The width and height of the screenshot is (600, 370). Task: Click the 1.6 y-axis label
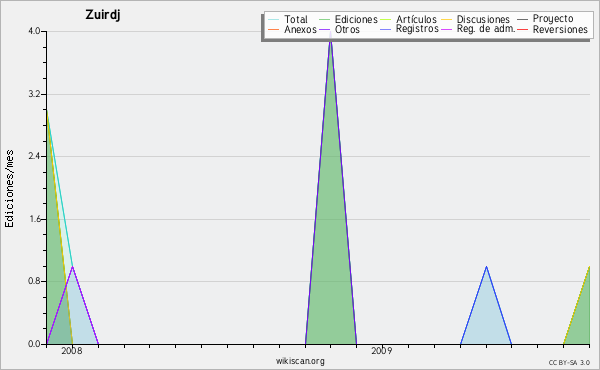34,219
